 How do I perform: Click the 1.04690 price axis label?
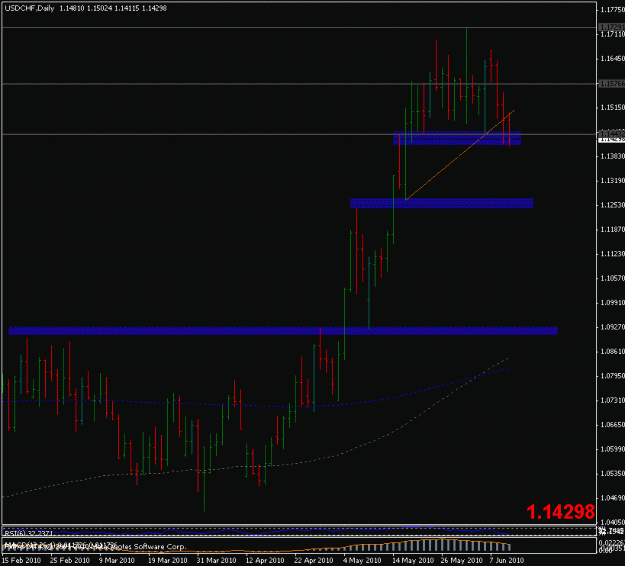click(x=612, y=497)
